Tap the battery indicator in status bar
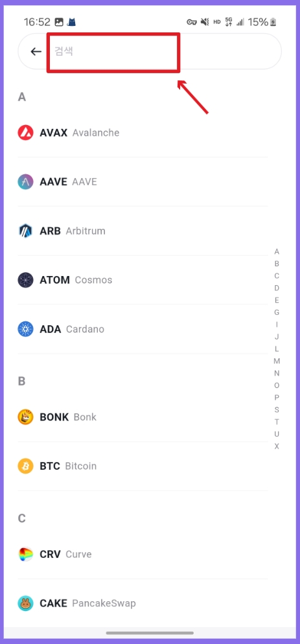 (x=273, y=22)
